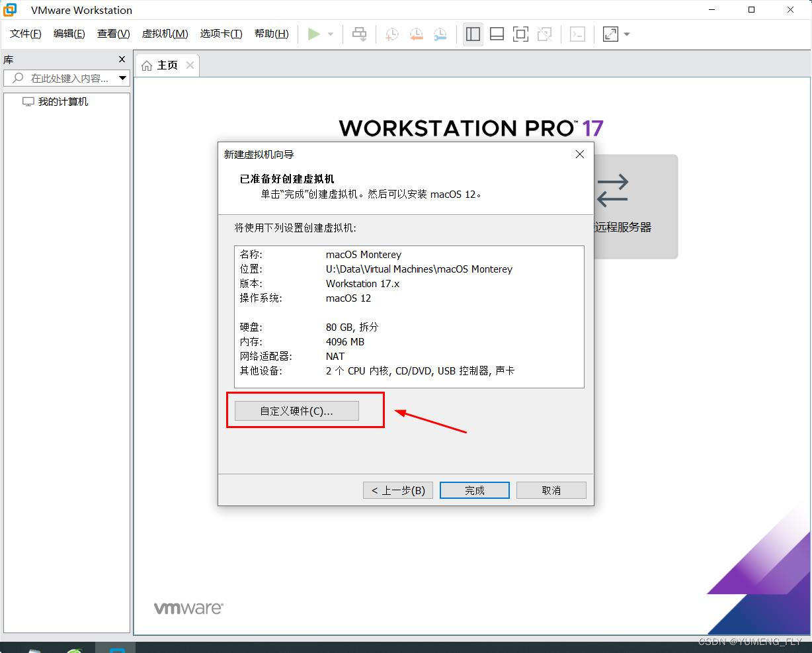Click the green Power On play icon
This screenshot has width=812, height=653.
pyautogui.click(x=314, y=34)
